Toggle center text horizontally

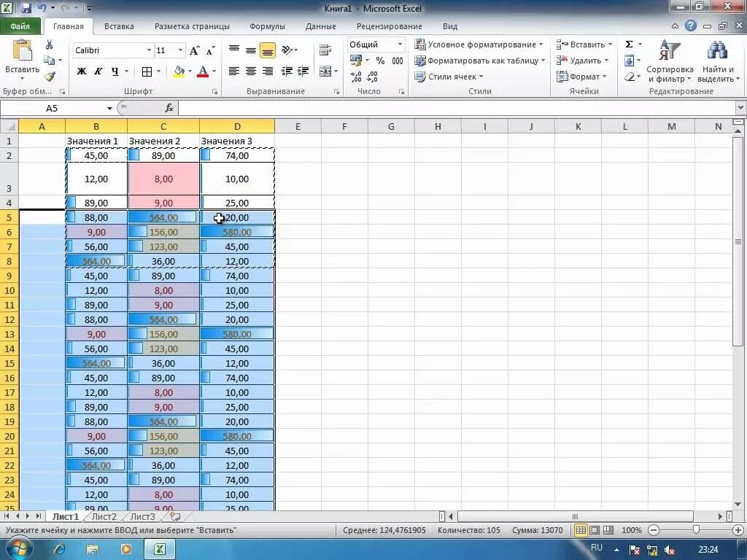point(251,71)
